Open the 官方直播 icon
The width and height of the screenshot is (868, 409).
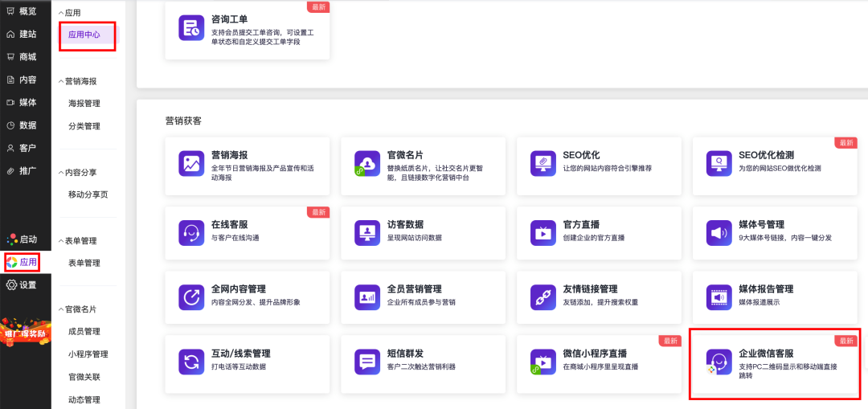[543, 233]
